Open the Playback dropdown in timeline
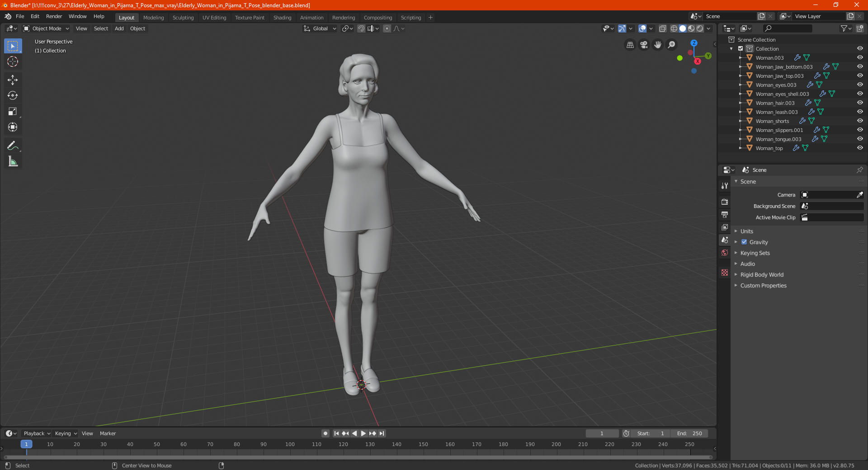868x470 pixels. pos(37,433)
